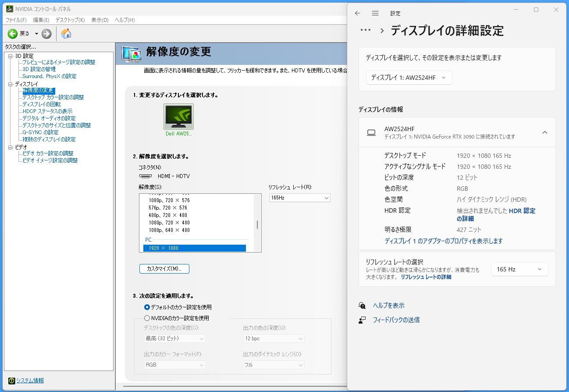
Task: Open デスクトップのサイズと位置の調整 item
Action: tap(57, 125)
